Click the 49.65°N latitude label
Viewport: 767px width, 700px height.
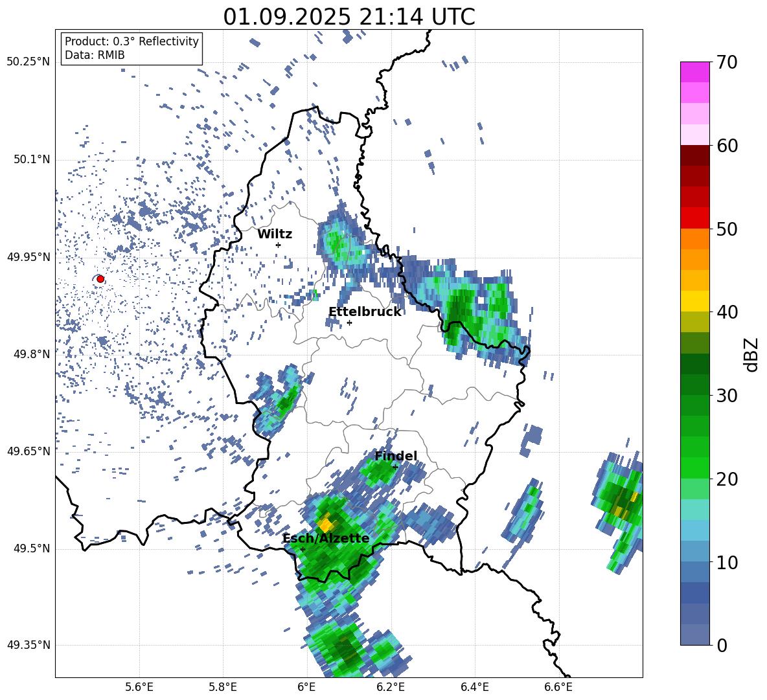pyautogui.click(x=29, y=451)
